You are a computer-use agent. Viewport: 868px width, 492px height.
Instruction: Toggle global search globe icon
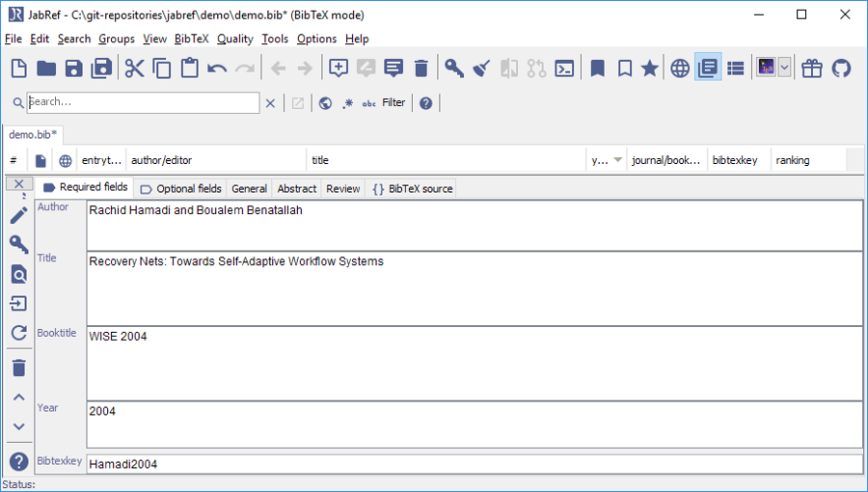pos(326,103)
